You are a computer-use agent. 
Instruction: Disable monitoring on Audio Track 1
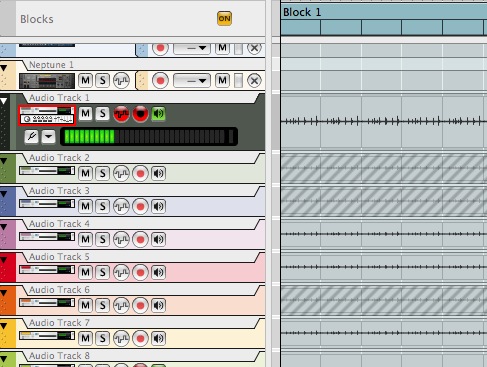[x=158, y=114]
